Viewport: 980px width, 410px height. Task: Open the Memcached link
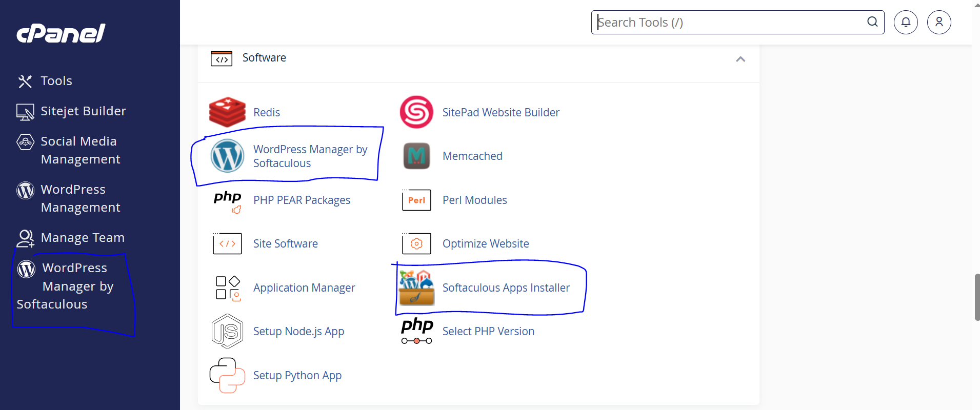(x=472, y=156)
